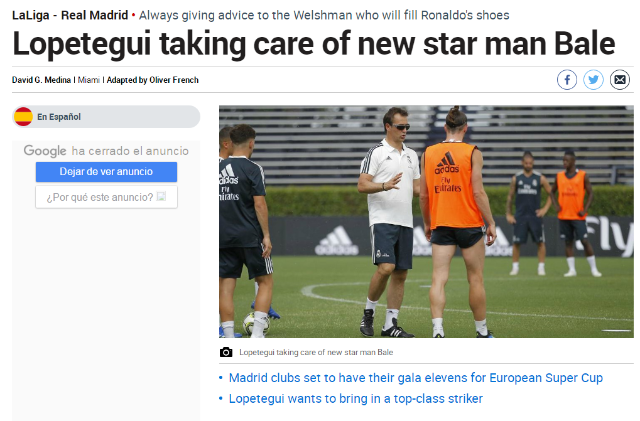
Task: Open the LaLiga section link
Action: [31, 16]
